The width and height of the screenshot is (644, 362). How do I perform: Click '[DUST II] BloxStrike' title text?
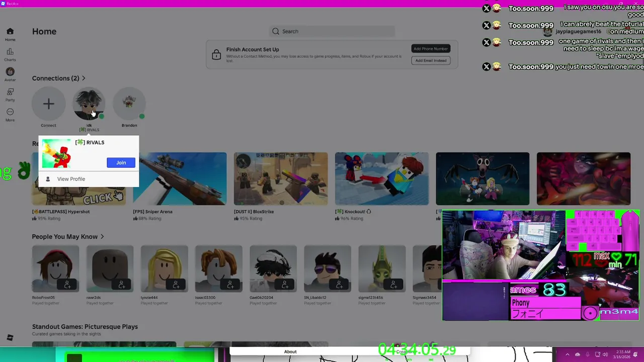click(254, 212)
